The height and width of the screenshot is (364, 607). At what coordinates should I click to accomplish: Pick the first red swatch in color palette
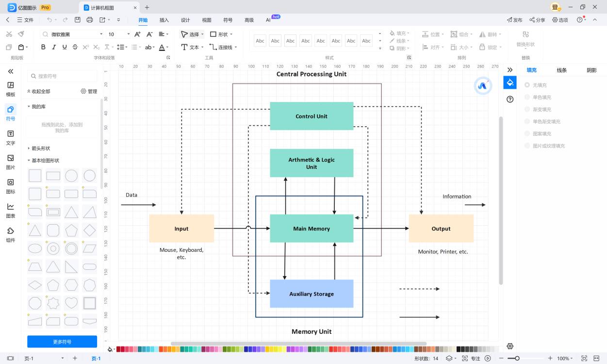pos(118,349)
